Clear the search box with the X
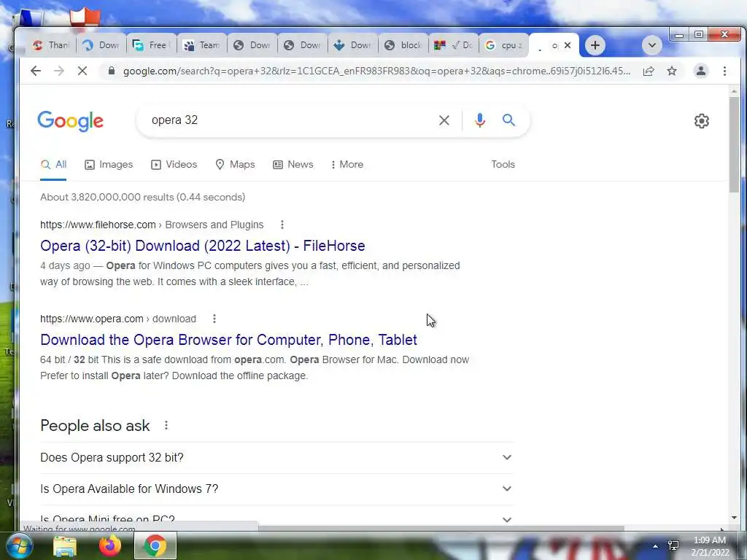The height and width of the screenshot is (560, 747). pos(444,120)
